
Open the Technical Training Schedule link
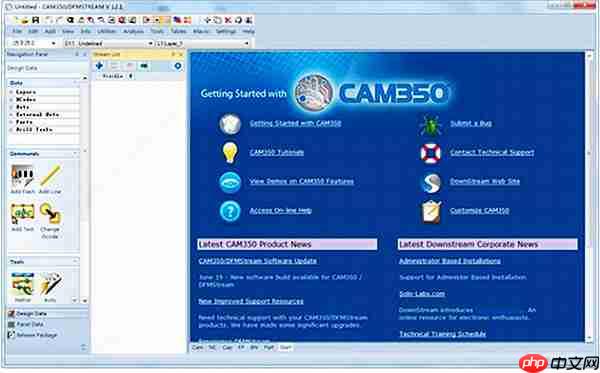point(443,334)
